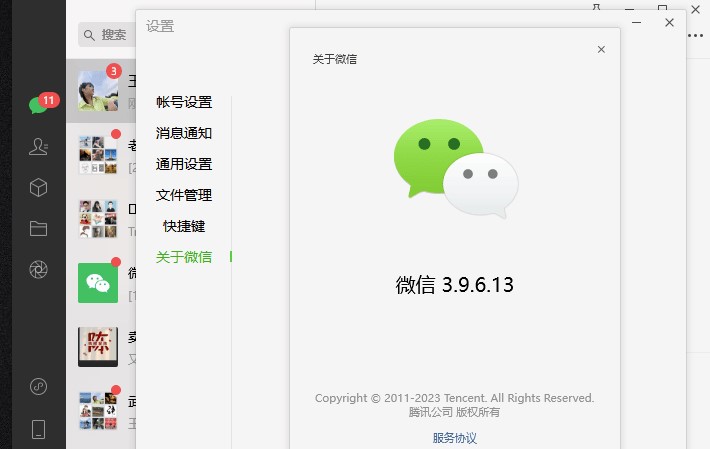Open the Favorites cube icon in sidebar

(x=38, y=187)
